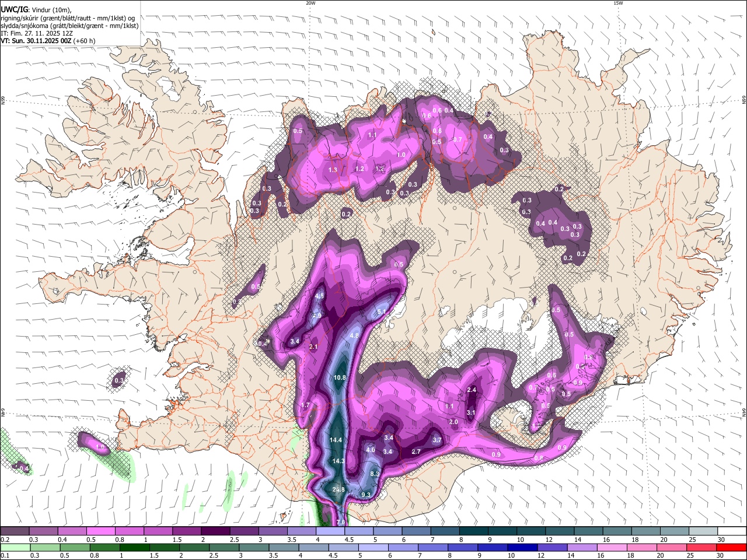Screen dimensions: 747x560
Task: Select the '2.7' value on the map
Action: pyautogui.click(x=416, y=452)
